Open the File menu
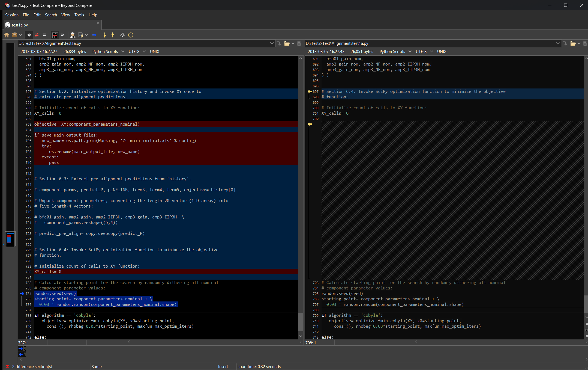 pyautogui.click(x=26, y=15)
